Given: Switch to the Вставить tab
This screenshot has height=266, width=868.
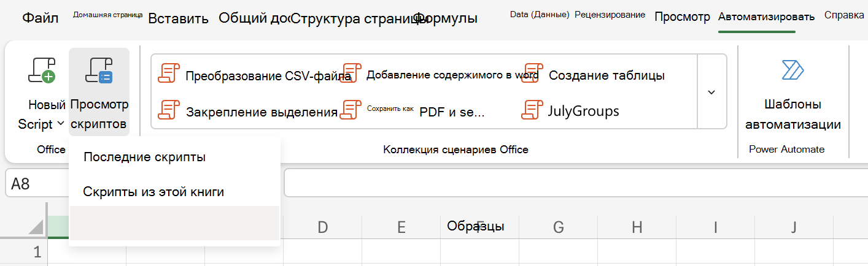Looking at the screenshot, I should 179,18.
